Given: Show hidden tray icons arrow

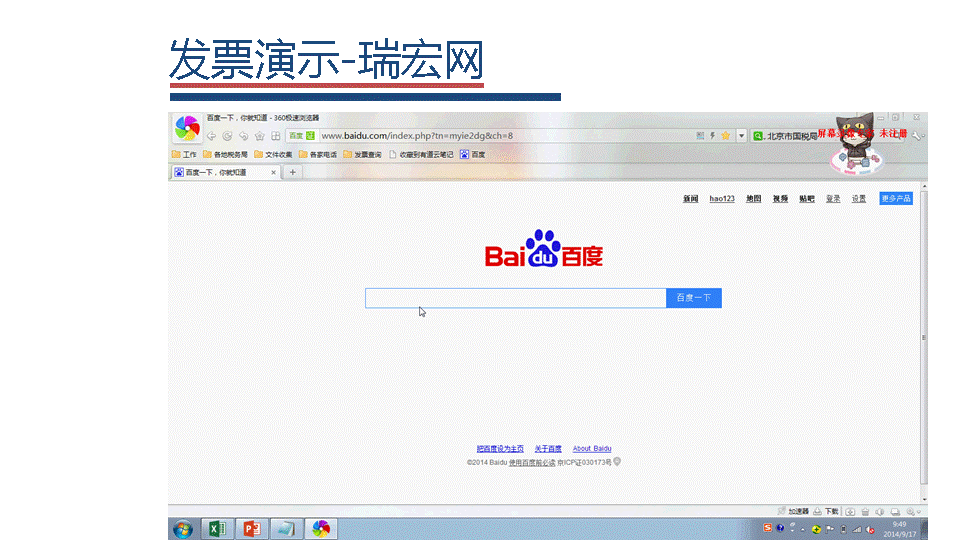Looking at the screenshot, I should click(803, 530).
